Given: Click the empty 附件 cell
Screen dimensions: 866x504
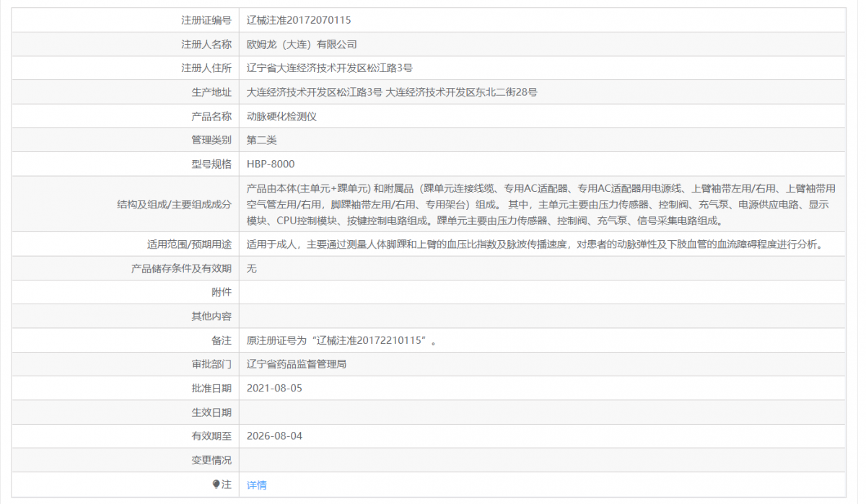Looking at the screenshot, I should (x=505, y=291).
